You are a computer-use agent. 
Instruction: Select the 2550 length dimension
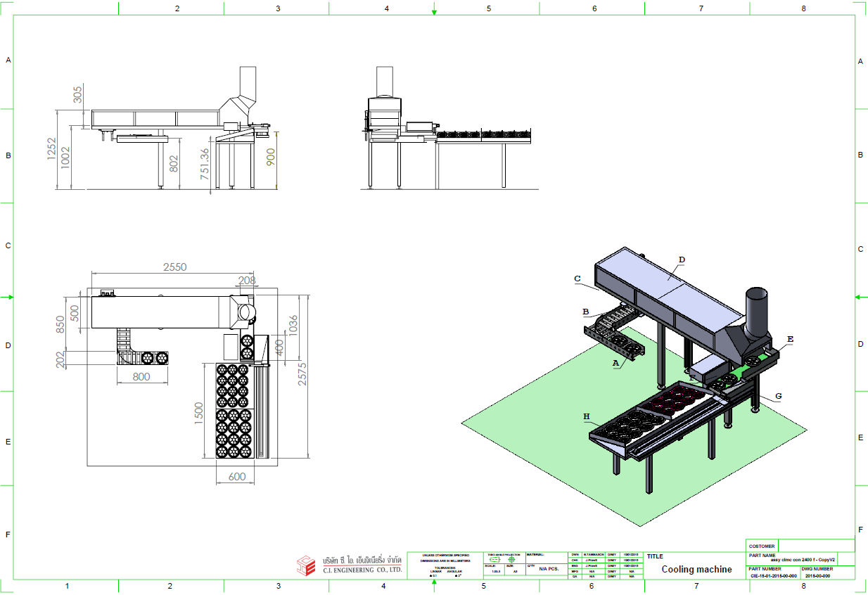(174, 267)
